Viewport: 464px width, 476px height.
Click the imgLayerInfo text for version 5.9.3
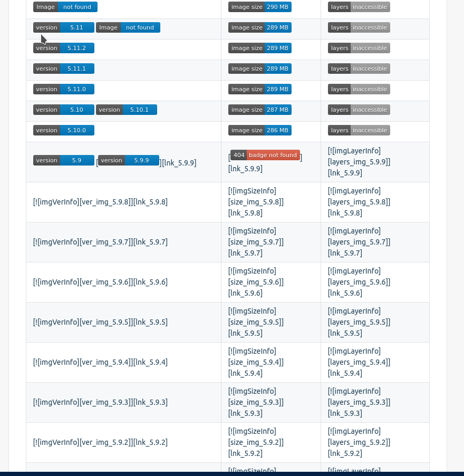coord(354,391)
